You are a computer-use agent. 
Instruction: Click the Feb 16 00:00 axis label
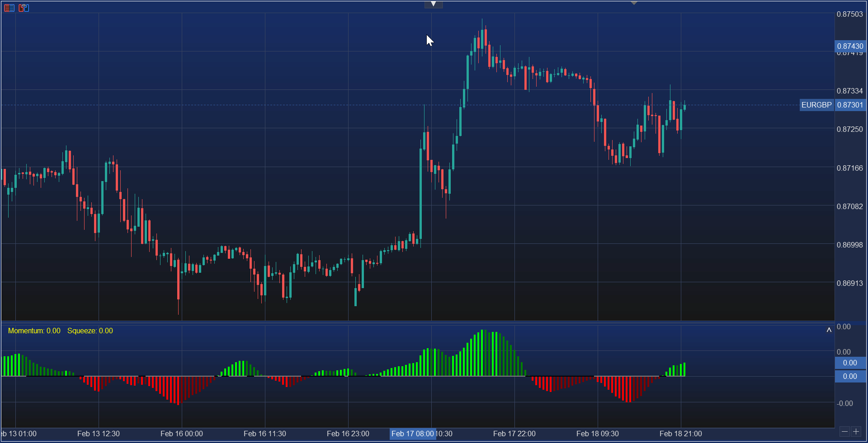click(181, 434)
